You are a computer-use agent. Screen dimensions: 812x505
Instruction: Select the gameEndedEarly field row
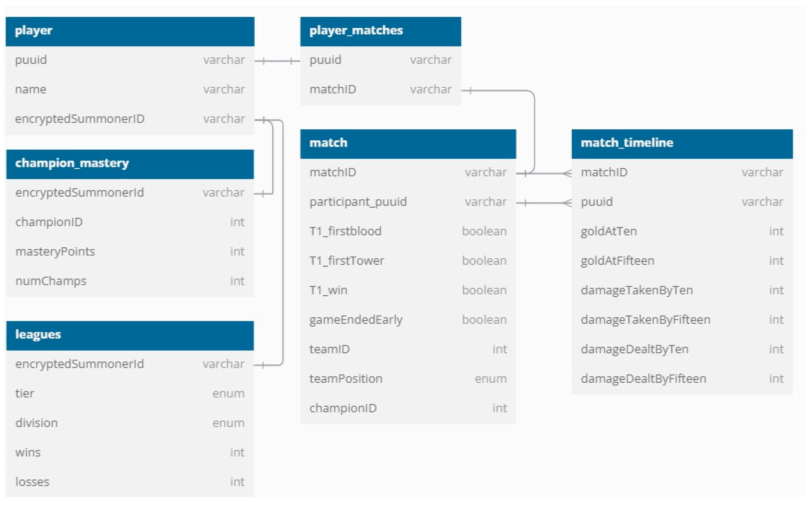[408, 320]
